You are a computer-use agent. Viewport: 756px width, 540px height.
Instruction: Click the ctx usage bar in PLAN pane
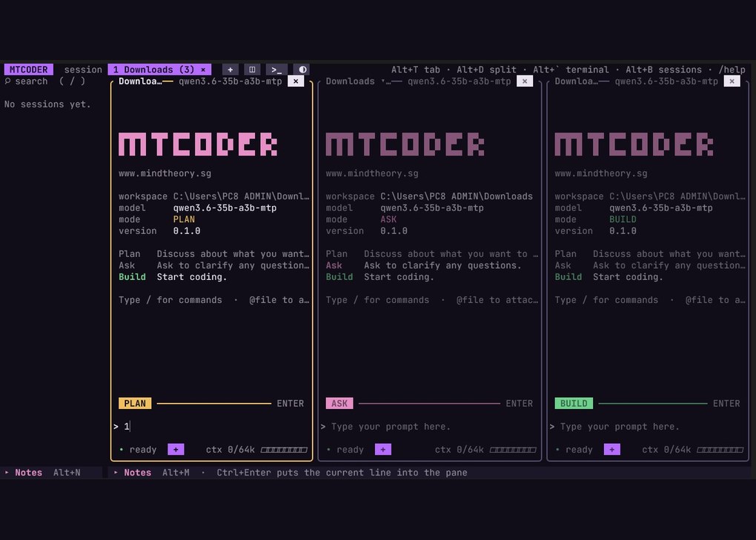coord(284,450)
